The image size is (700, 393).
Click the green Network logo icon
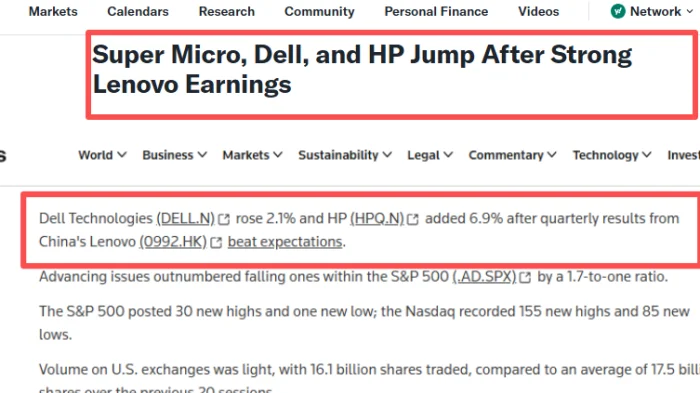[618, 11]
